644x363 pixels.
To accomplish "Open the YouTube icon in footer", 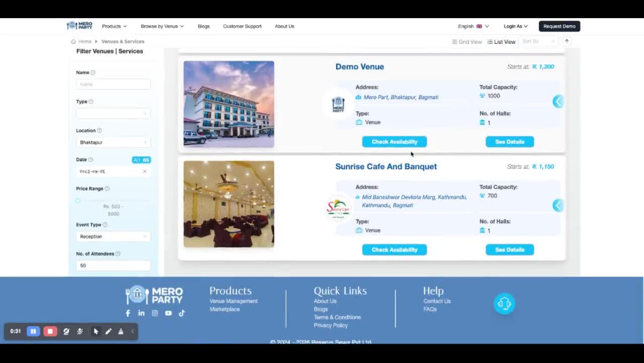I will click(x=168, y=313).
